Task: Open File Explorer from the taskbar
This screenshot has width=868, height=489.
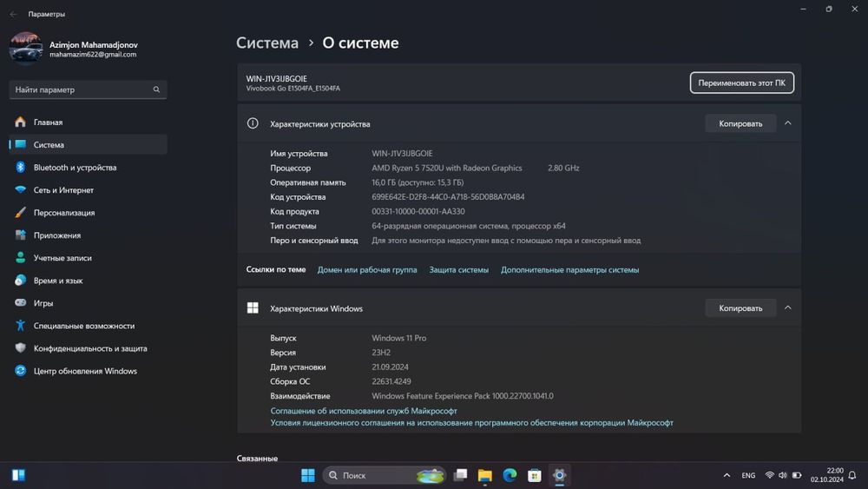Action: tap(485, 475)
